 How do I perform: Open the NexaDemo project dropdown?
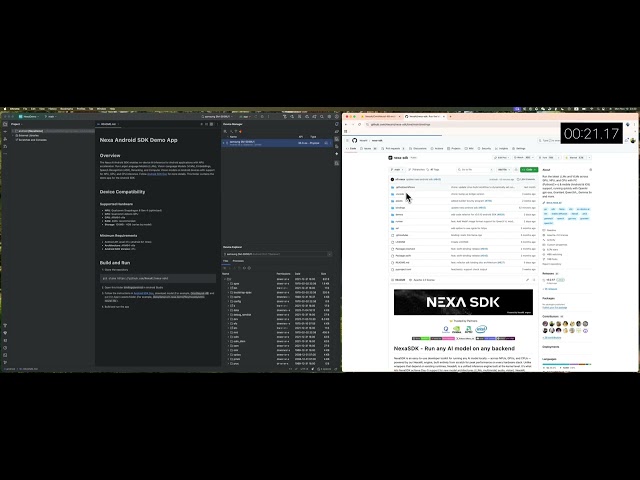(x=30, y=117)
